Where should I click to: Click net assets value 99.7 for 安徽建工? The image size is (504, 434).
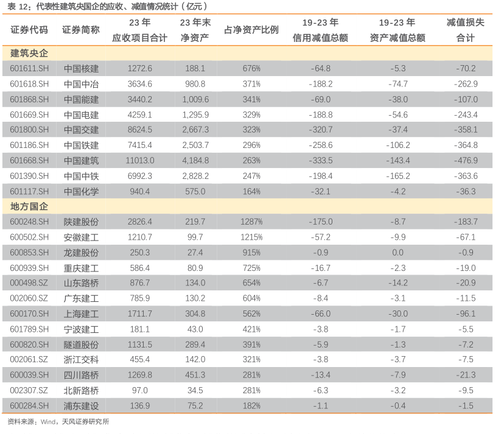(195, 237)
